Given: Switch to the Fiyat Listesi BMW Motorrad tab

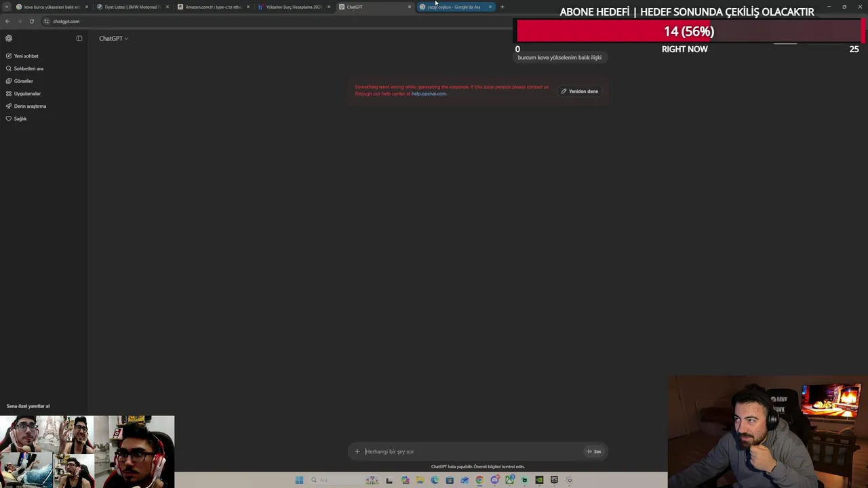Looking at the screenshot, I should [x=132, y=7].
